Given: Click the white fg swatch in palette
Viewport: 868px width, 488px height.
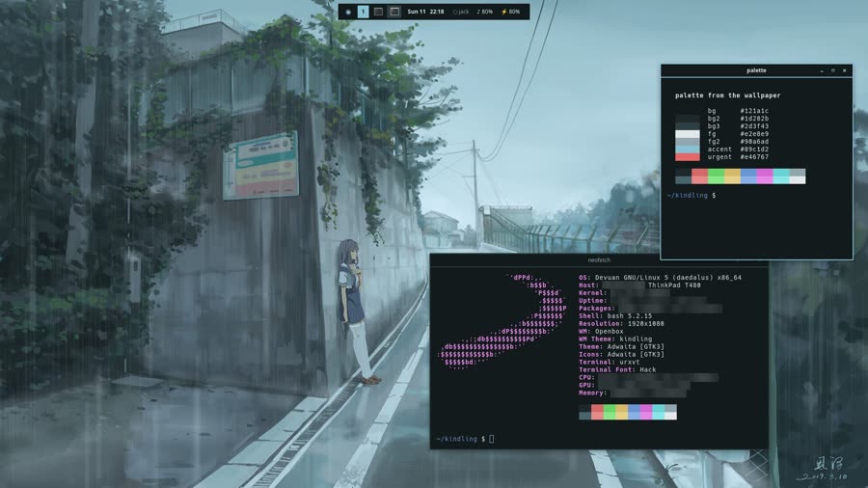Looking at the screenshot, I should click(x=687, y=134).
